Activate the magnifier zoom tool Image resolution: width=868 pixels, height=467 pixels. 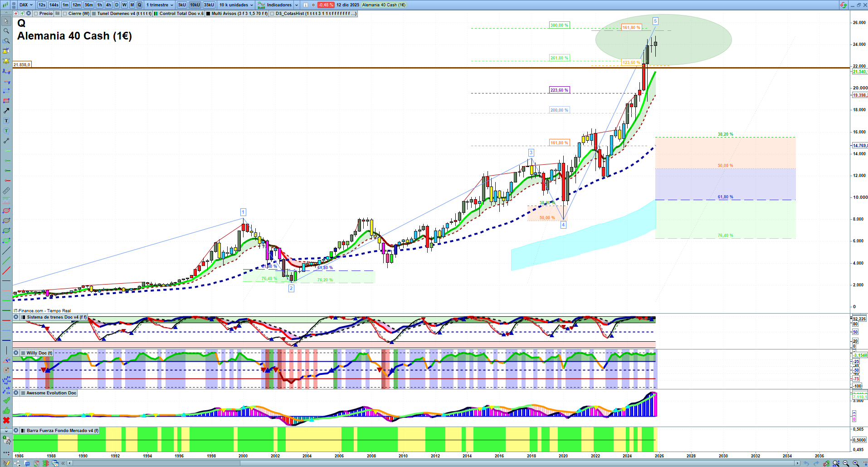6,31
